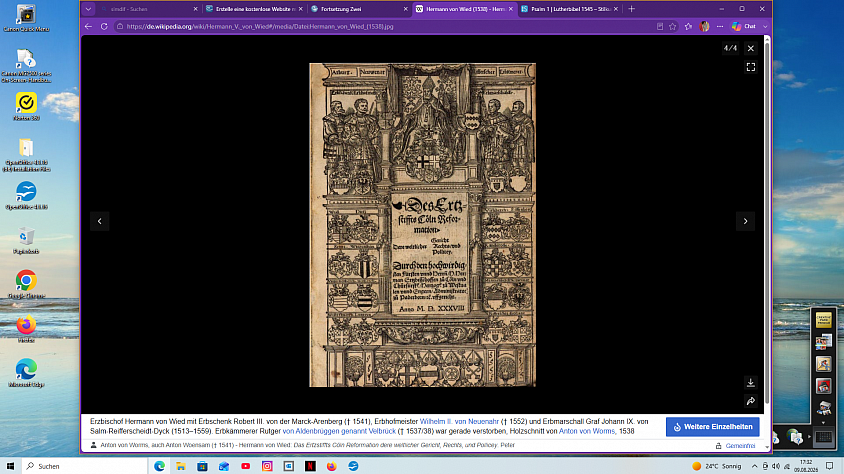
Task: Open Creative Park Premium in Canon menu
Action: point(824,321)
